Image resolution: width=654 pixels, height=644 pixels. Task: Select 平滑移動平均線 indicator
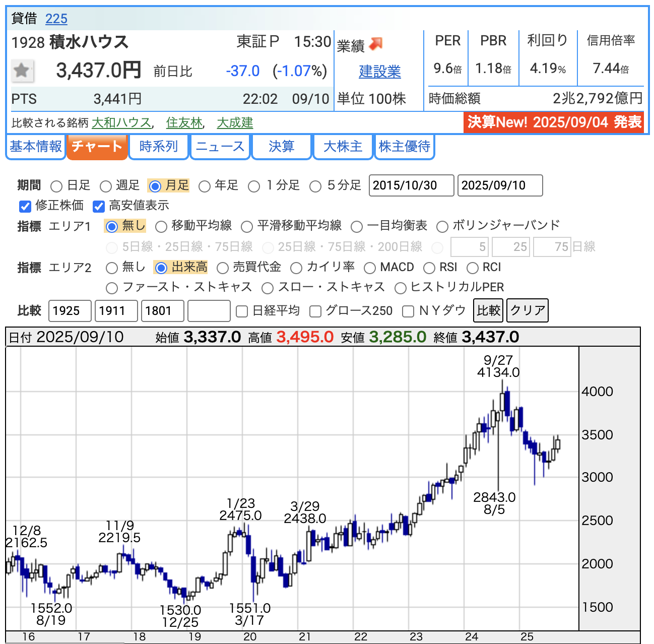coord(247,227)
